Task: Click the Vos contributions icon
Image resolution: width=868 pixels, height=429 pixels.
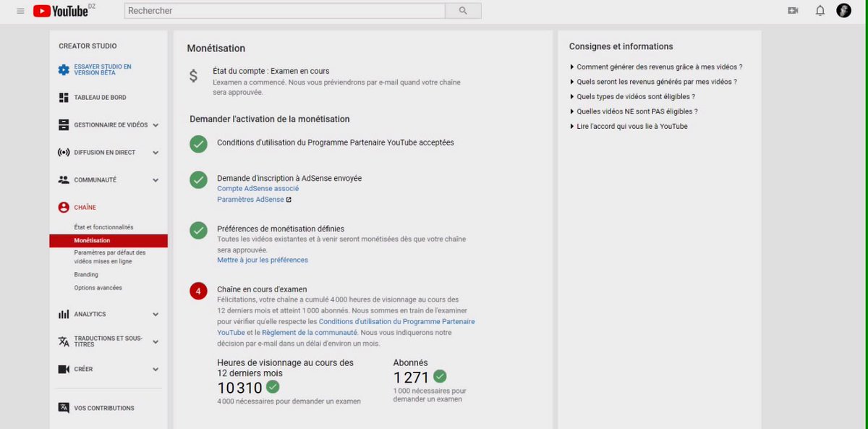Action: coord(64,408)
